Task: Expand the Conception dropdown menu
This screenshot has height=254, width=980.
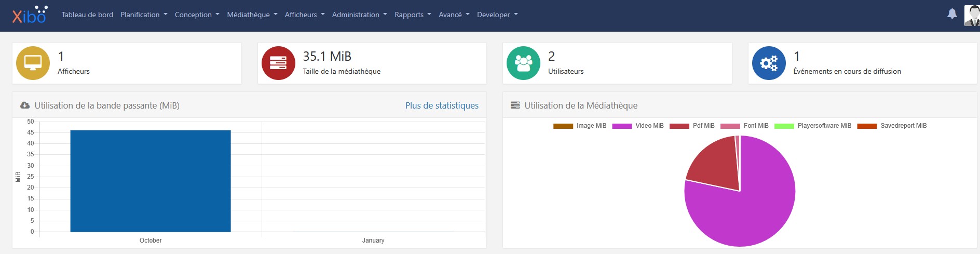Action: 197,15
